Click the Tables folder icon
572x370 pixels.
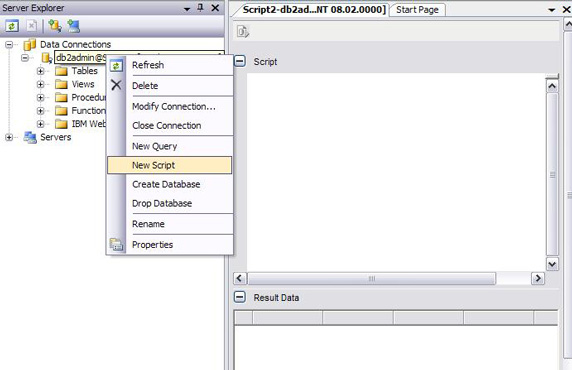61,71
